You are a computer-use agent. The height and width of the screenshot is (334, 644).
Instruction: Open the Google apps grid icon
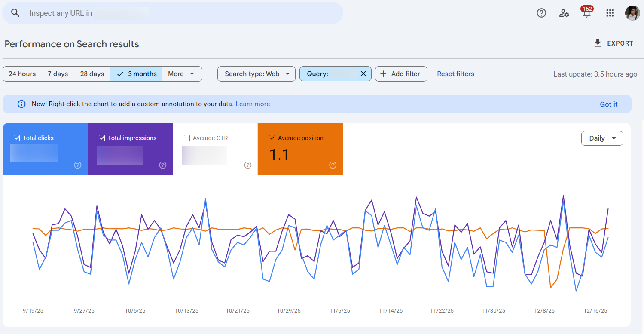click(x=610, y=13)
